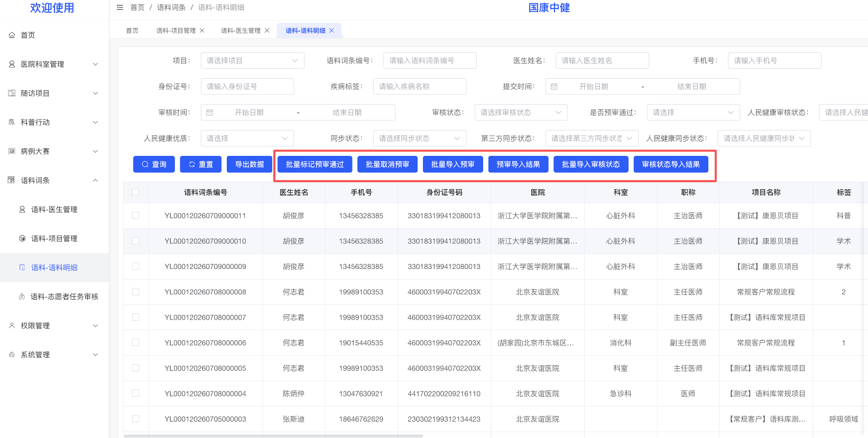The image size is (868, 438).
Task: Check the row YL000120260709000011
Action: pos(136,216)
